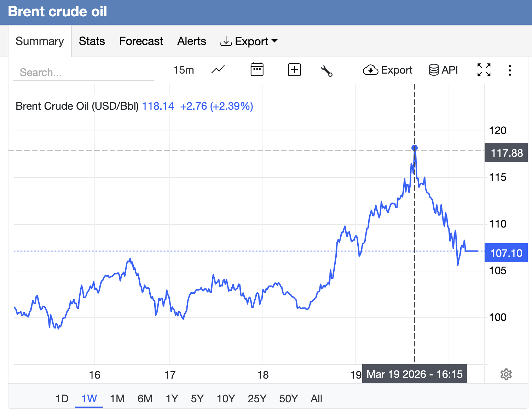Expand the Export dropdown in tabs
The image size is (532, 414).
(249, 41)
